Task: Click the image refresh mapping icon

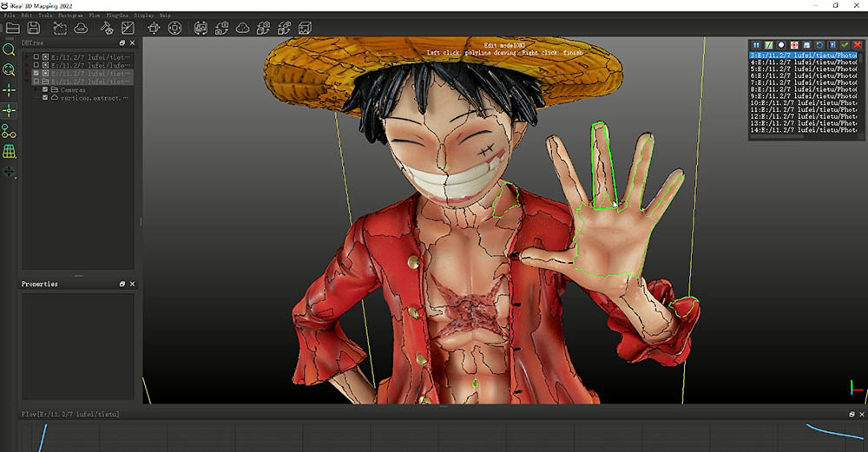Action: (201, 29)
